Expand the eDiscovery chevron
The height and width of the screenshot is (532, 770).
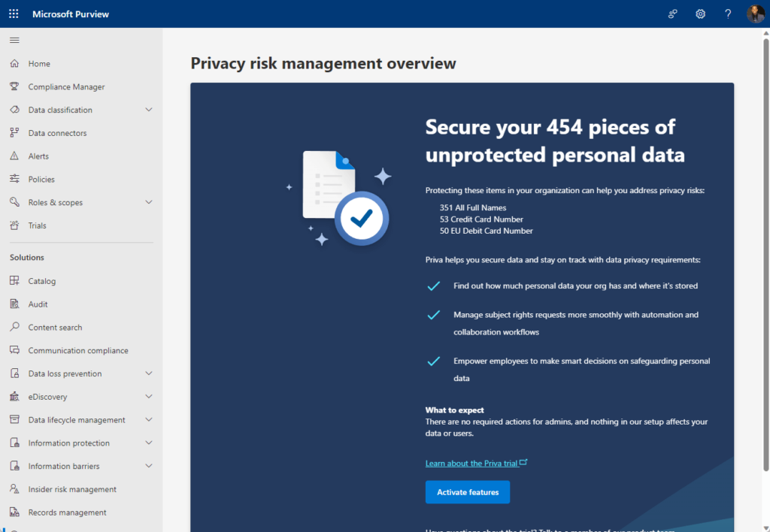coord(148,396)
